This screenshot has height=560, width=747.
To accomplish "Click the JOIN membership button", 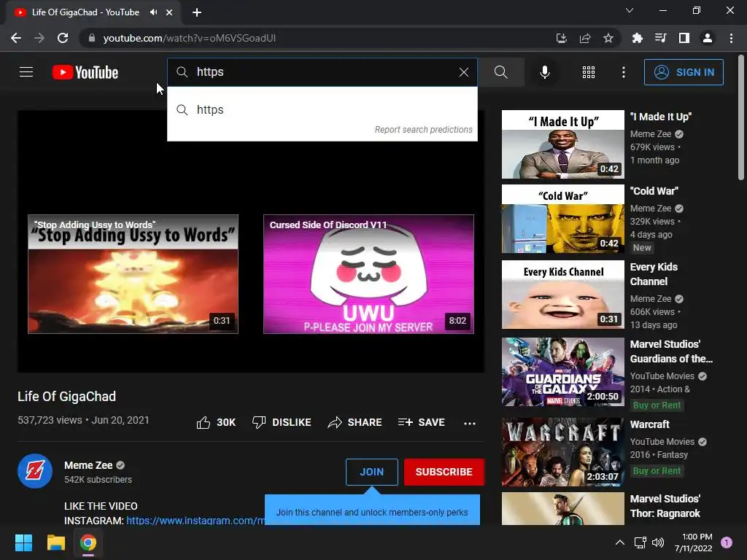I will pyautogui.click(x=371, y=472).
